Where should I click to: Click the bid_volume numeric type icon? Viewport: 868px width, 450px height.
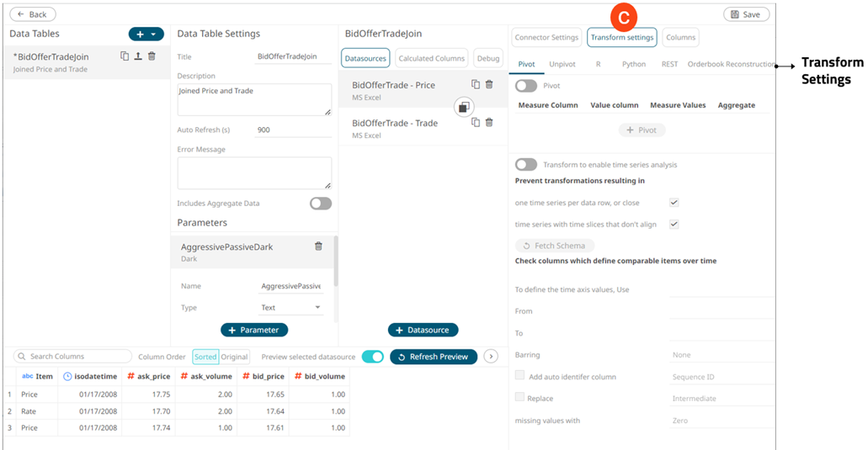click(298, 376)
